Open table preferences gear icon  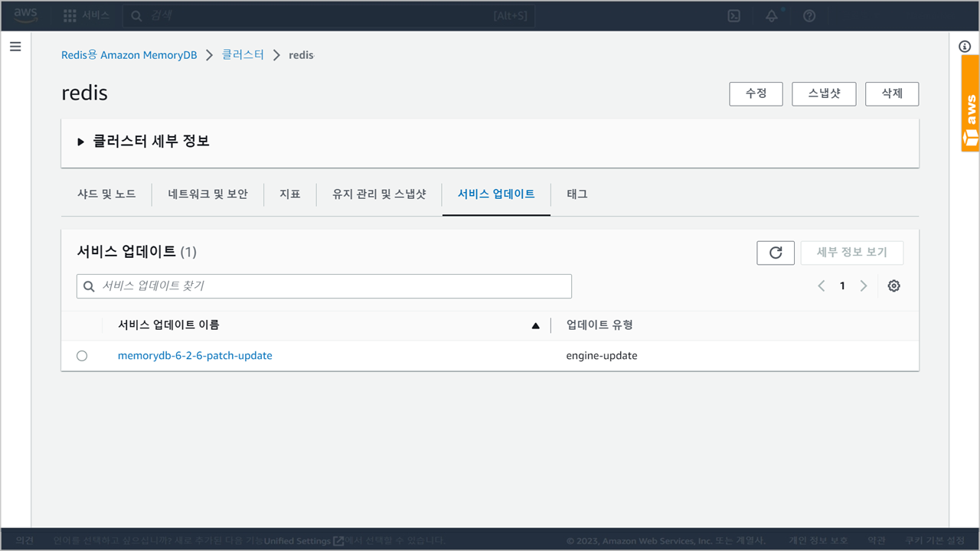click(893, 285)
